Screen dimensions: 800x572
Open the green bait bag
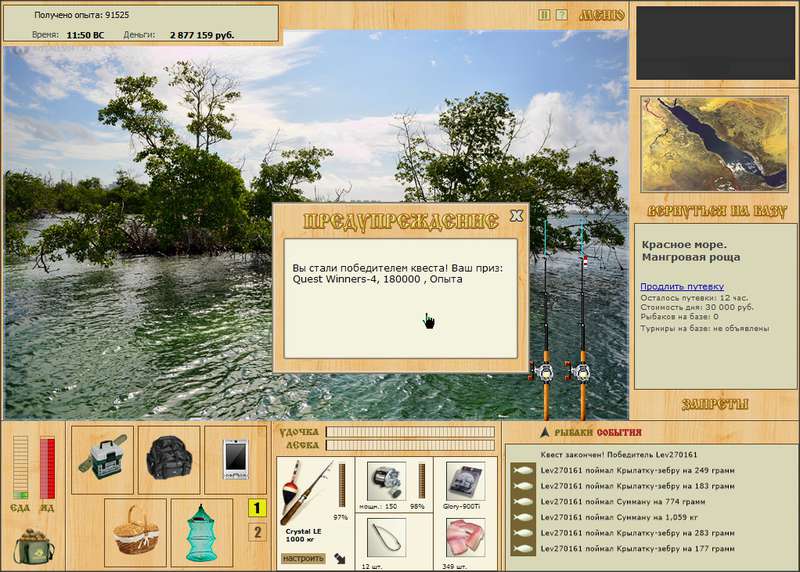(x=34, y=546)
